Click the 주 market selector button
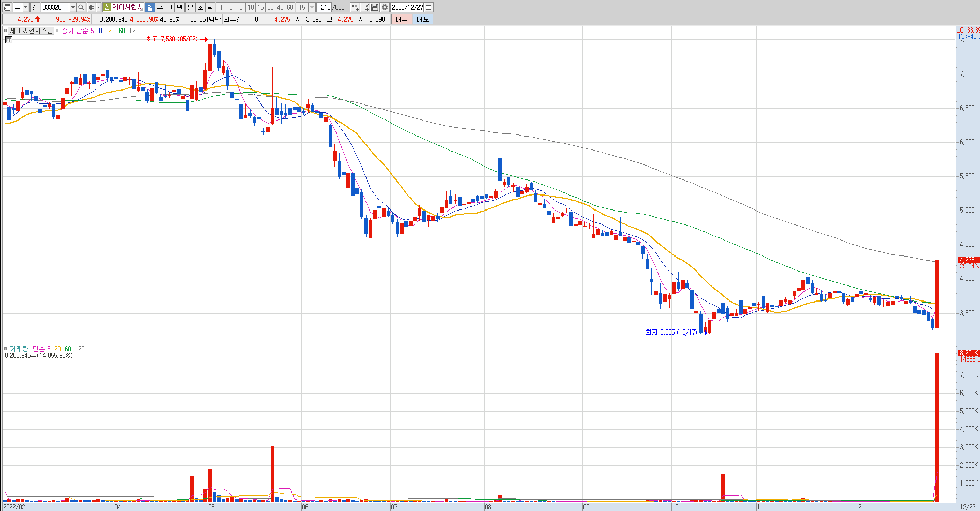This screenshot has height=511, width=980. pos(17,7)
